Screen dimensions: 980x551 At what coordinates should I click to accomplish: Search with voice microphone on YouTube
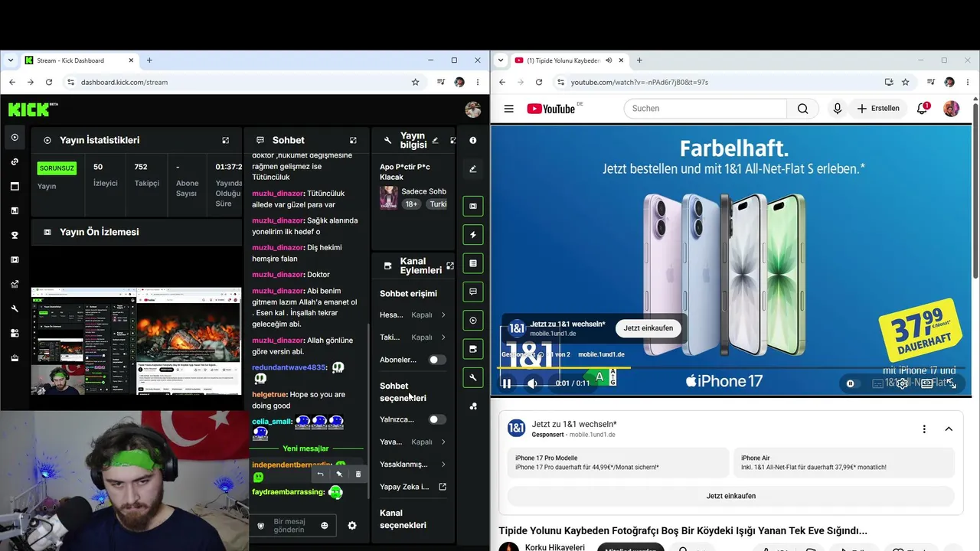838,109
